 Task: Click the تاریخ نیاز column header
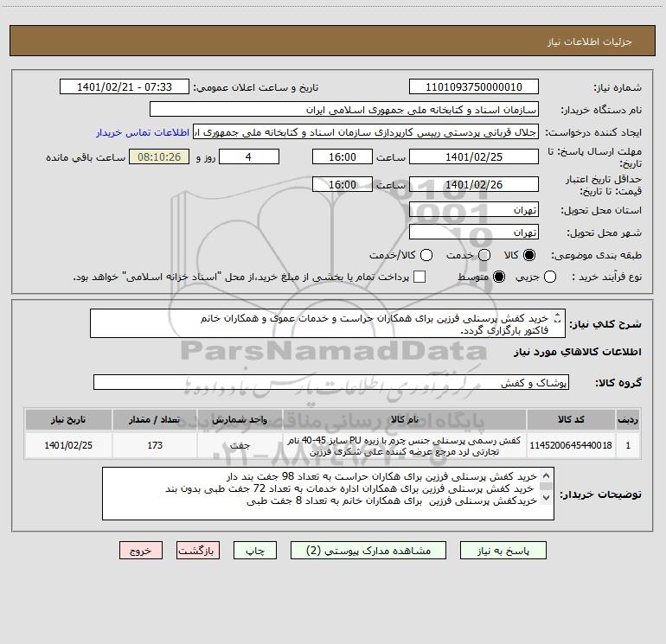68,419
